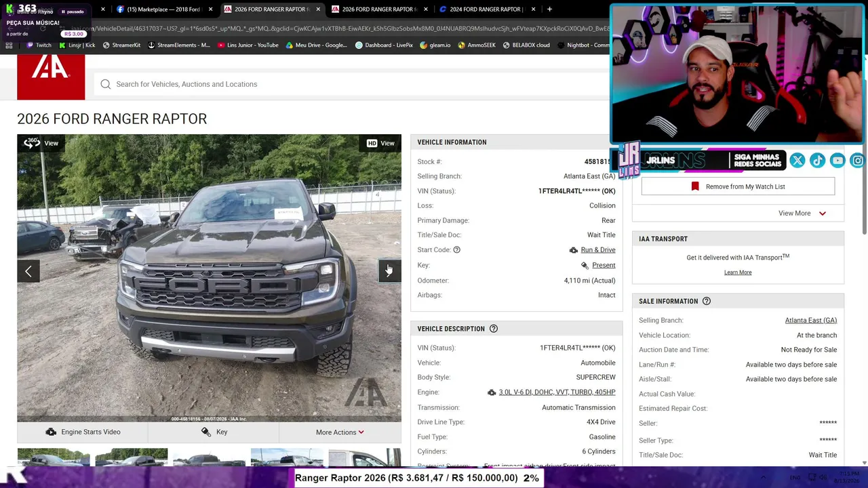The height and width of the screenshot is (488, 868).
Task: Click the Vehicle Description help icon
Action: (494, 329)
